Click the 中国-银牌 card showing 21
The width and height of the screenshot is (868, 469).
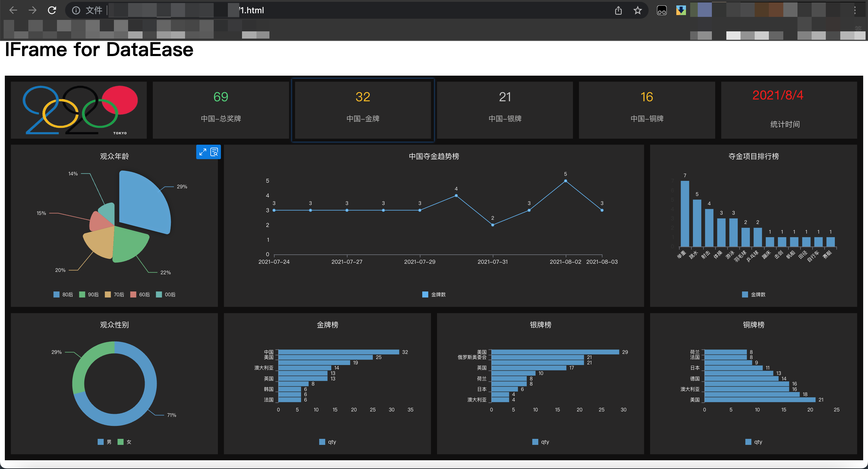[x=505, y=110]
